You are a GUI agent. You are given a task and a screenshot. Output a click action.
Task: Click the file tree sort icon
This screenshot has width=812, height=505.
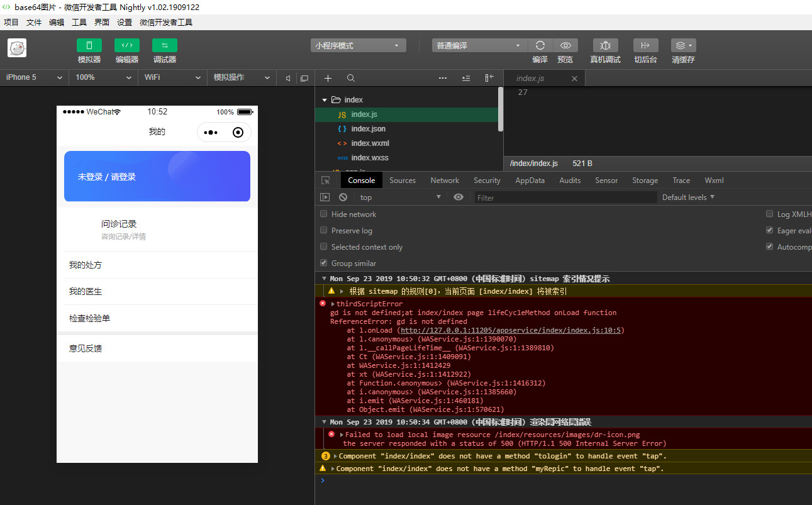click(466, 78)
